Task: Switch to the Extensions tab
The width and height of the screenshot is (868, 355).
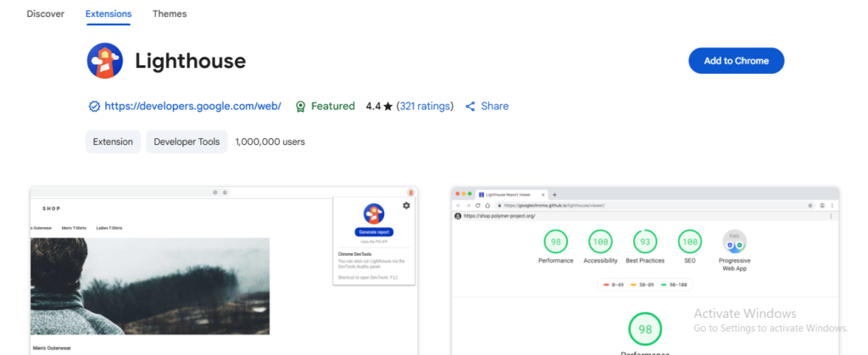Action: click(x=108, y=14)
